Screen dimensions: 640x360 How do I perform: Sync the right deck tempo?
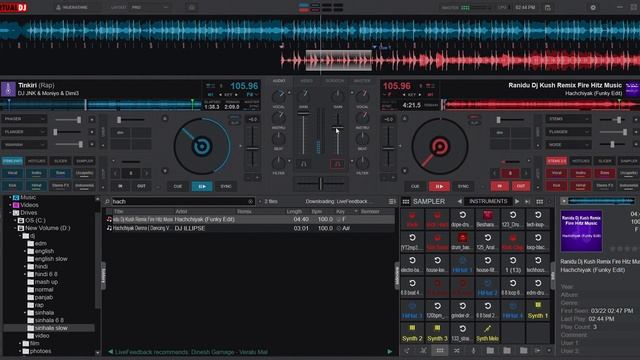pos(463,186)
